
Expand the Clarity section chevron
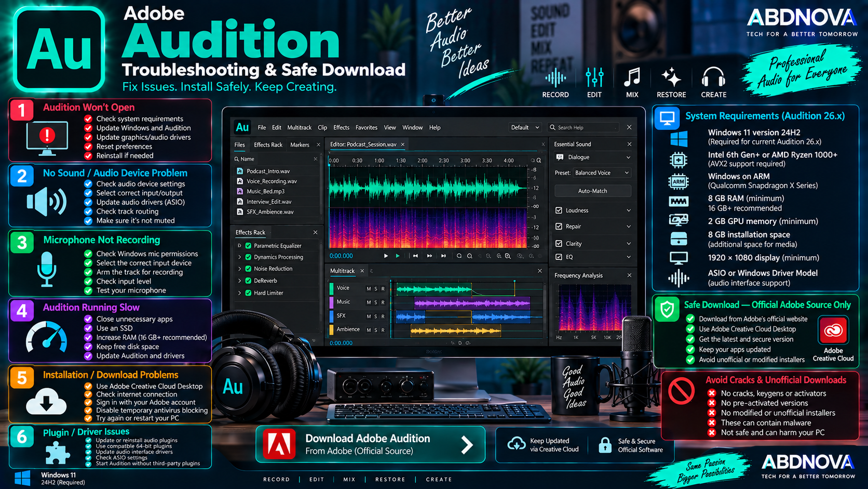pos(629,243)
